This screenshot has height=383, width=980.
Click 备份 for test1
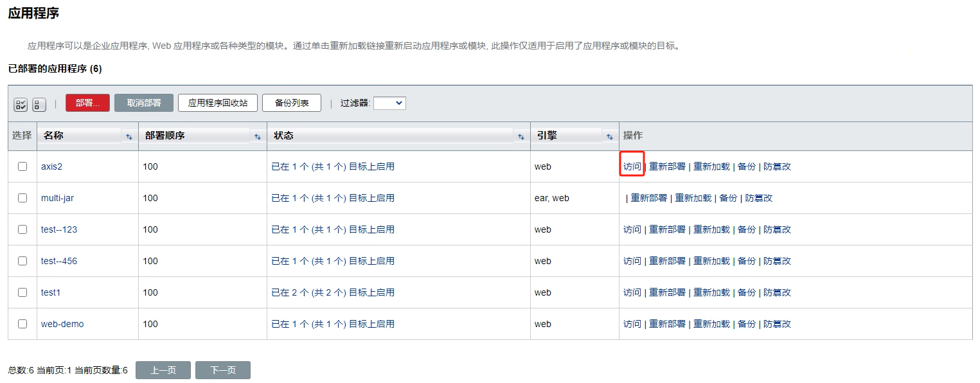click(747, 292)
